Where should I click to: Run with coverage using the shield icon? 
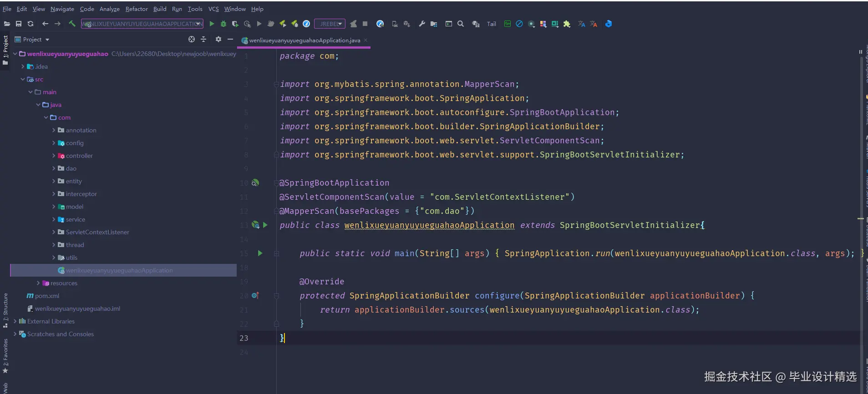click(x=235, y=24)
